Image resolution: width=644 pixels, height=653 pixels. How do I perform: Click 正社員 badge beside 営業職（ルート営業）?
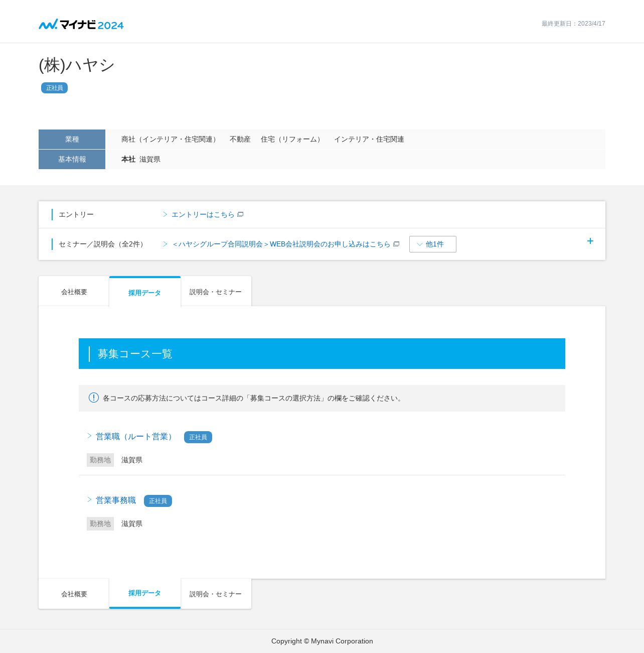tap(198, 437)
